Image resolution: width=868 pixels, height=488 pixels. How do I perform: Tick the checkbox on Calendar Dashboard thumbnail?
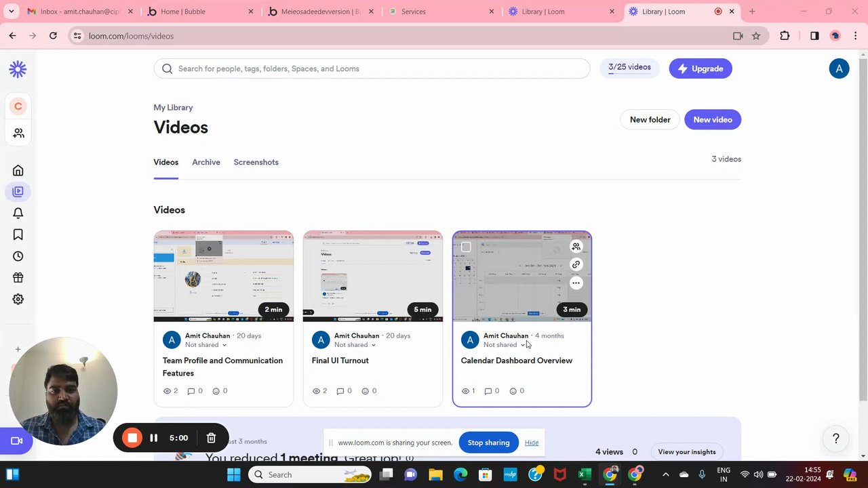(466, 247)
